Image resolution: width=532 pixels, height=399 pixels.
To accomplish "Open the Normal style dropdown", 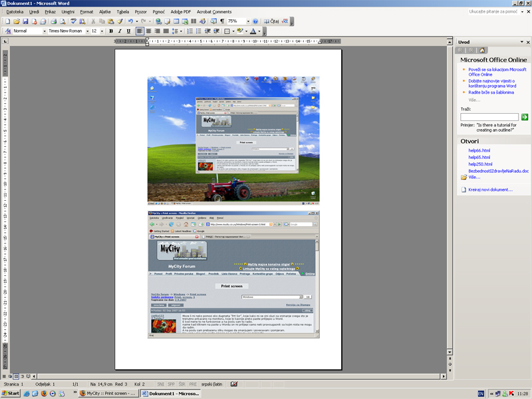I will (x=45, y=31).
